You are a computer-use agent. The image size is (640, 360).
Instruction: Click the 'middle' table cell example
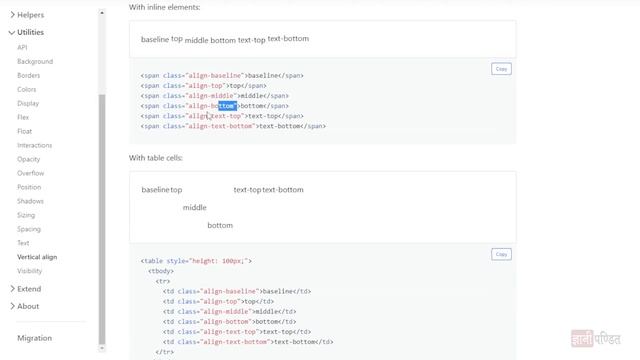click(x=194, y=208)
